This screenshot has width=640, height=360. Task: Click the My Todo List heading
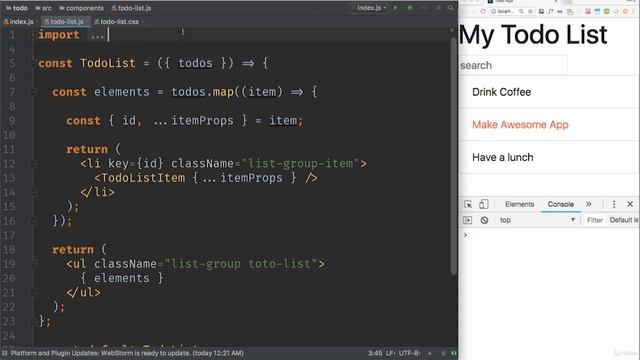click(533, 34)
